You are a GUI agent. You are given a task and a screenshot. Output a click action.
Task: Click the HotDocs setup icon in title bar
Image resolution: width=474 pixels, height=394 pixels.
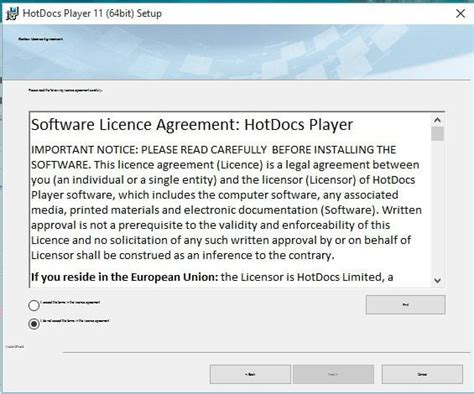12,14
